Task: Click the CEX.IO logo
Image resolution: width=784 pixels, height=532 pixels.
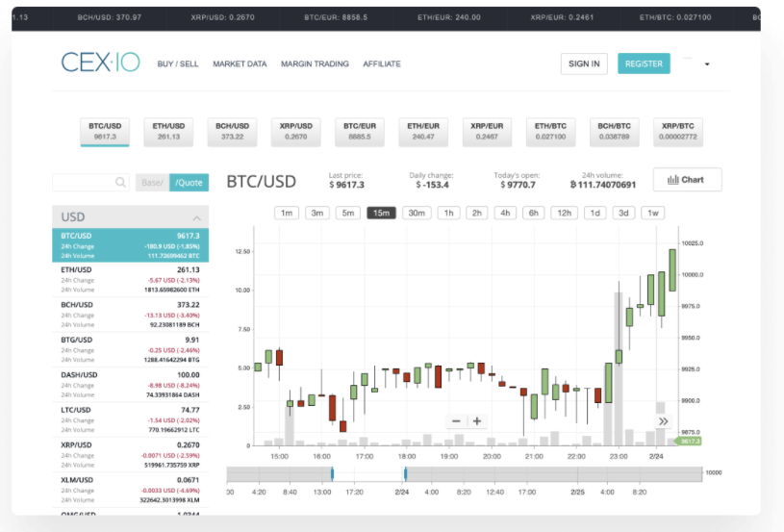Action: 100,63
